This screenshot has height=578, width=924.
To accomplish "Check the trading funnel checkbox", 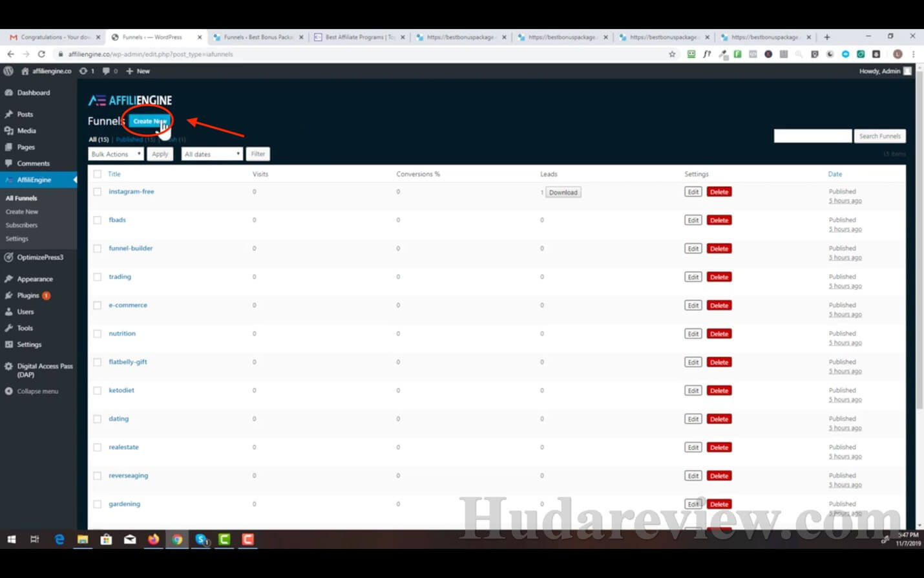I will click(98, 277).
